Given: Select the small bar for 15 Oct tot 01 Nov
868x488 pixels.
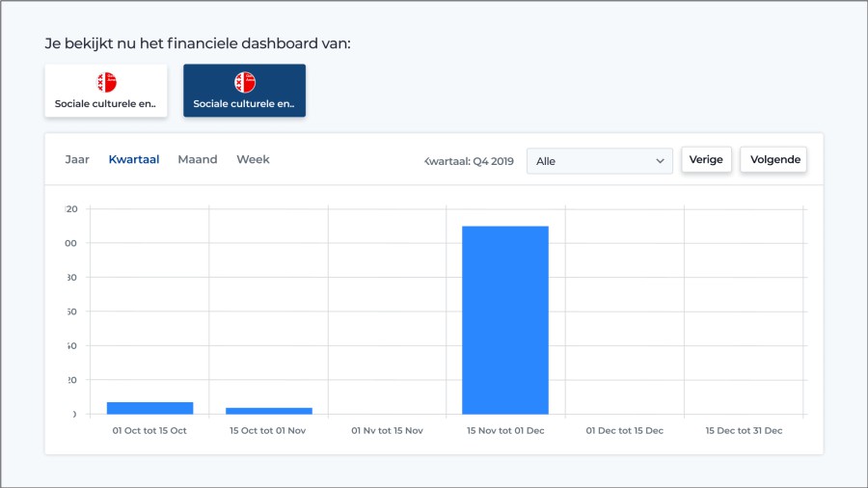Looking at the screenshot, I should (268, 411).
